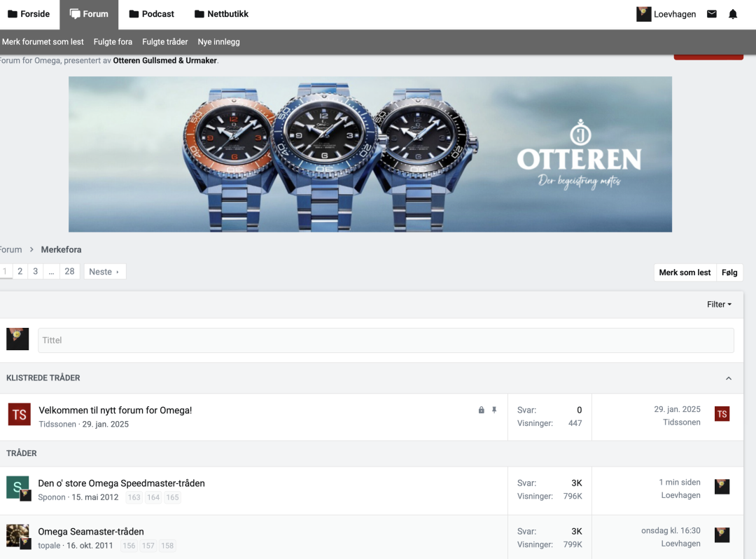This screenshot has height=559, width=756.
Task: Click TS avatar beside Velkommen thread title
Action: 20,414
